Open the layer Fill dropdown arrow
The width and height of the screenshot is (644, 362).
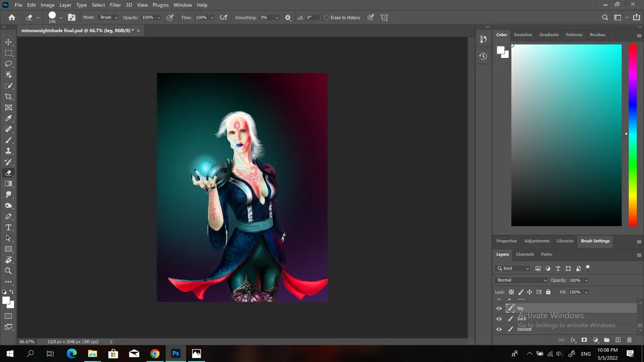[586, 292]
